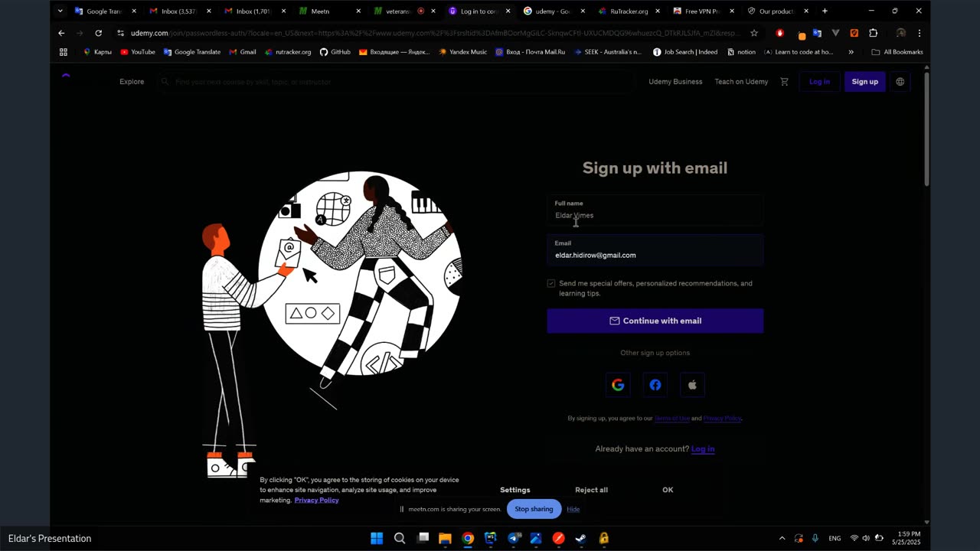Open the notion bookmark
Viewport: 980px width, 551px height.
(741, 52)
